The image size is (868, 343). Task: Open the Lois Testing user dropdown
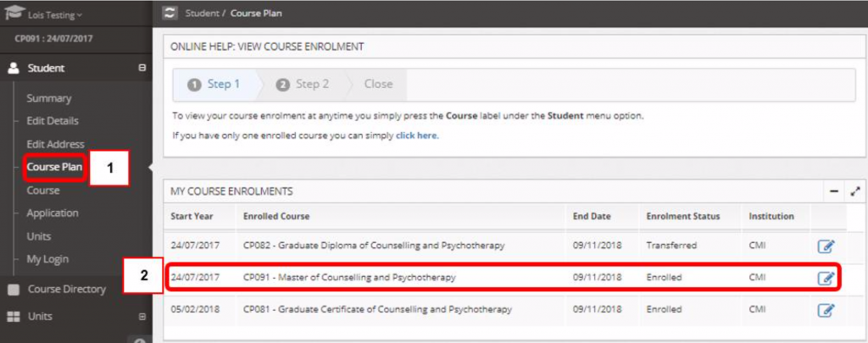55,15
